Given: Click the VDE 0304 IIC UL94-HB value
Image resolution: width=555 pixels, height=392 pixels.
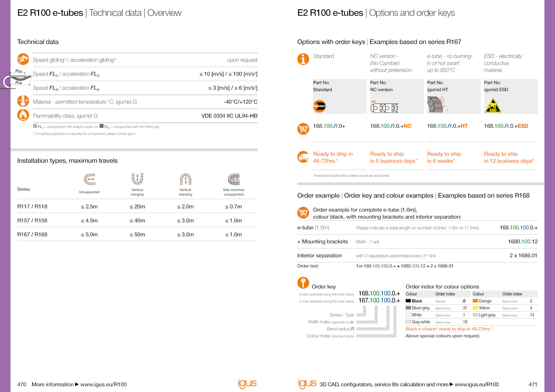Looking at the screenshot, I should coord(229,116).
